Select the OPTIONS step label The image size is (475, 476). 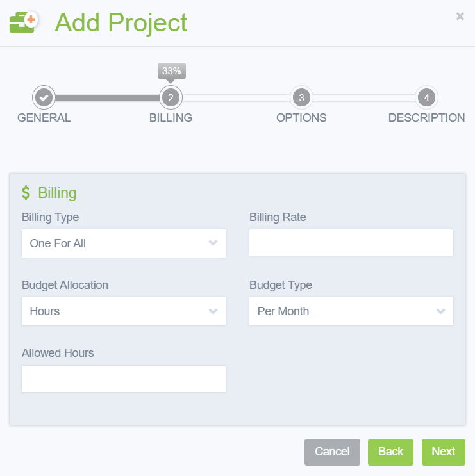[x=301, y=118]
